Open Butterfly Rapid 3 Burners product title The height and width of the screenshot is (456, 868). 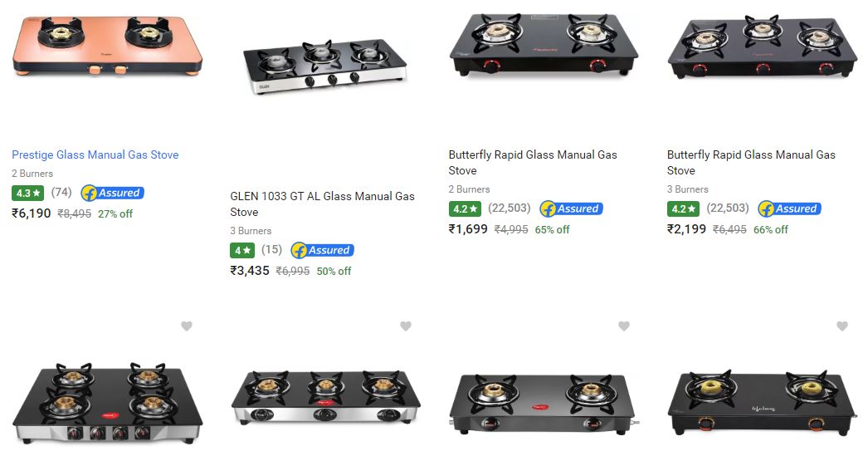tap(751, 162)
